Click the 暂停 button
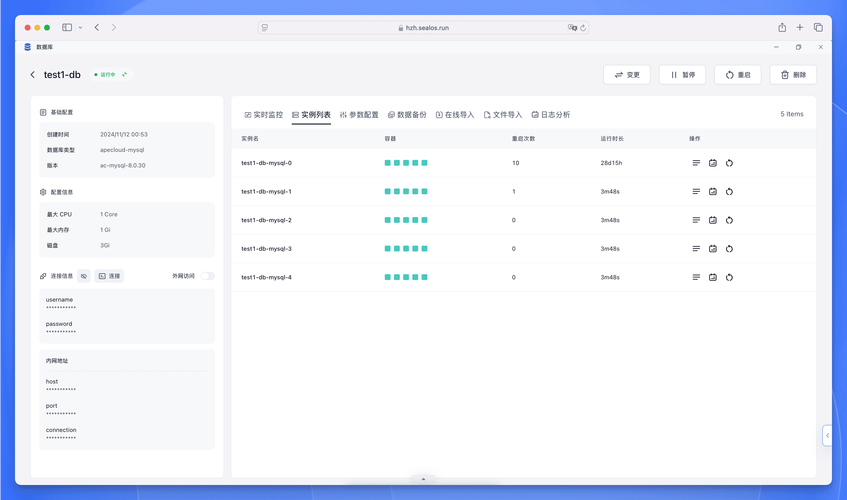 [x=682, y=75]
